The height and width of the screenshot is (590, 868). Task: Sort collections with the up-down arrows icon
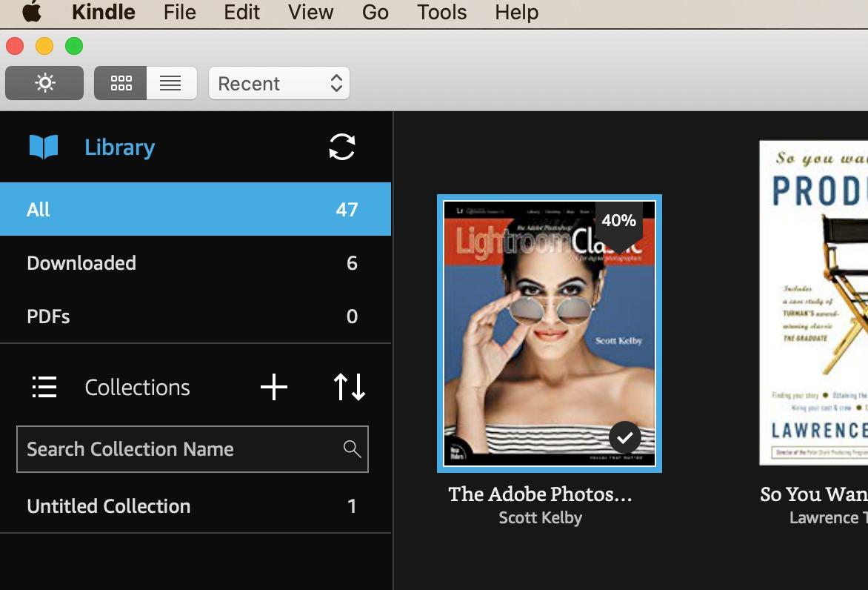point(350,387)
